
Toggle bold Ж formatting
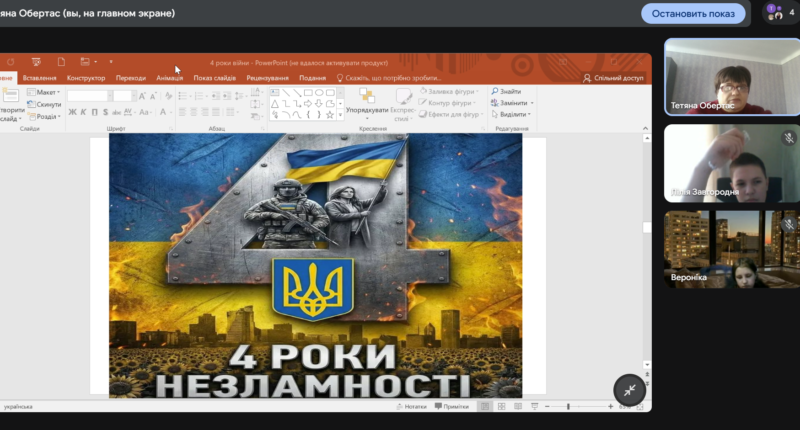[72, 112]
